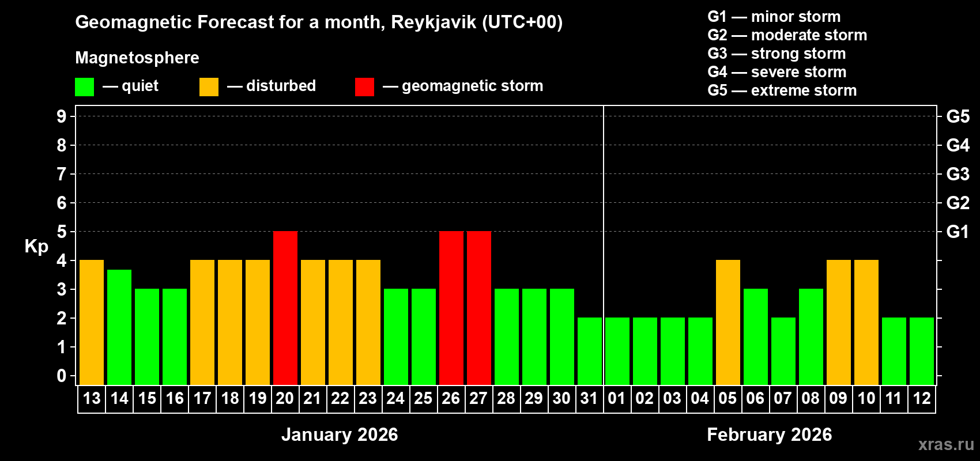The height and width of the screenshot is (461, 980).
Task: Click the orange bar for February 09
Action: (839, 322)
